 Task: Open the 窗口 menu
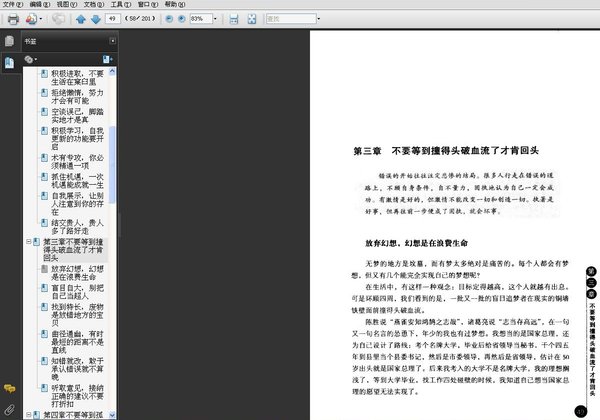pos(148,4)
